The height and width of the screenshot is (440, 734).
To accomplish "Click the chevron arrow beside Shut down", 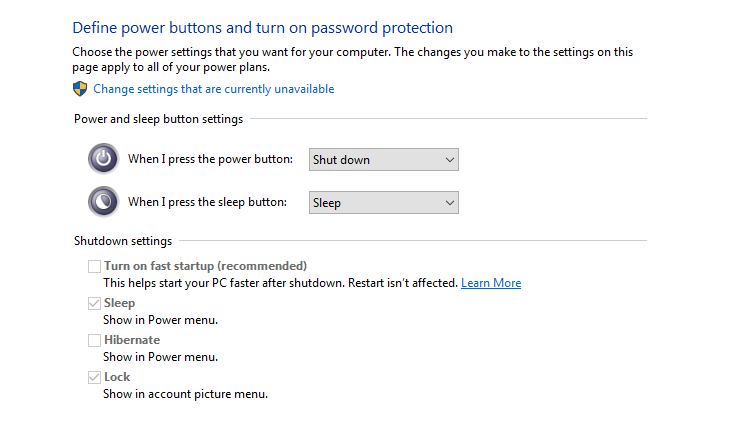I will click(449, 160).
